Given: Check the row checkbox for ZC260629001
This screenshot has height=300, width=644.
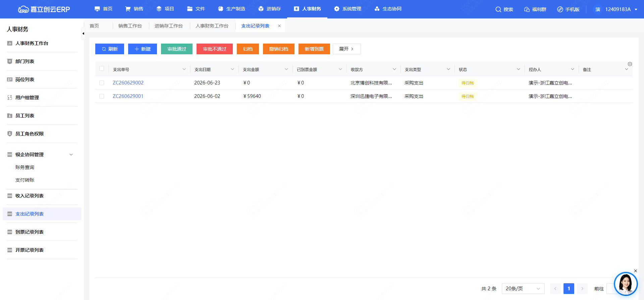Looking at the screenshot, I should pos(102,96).
